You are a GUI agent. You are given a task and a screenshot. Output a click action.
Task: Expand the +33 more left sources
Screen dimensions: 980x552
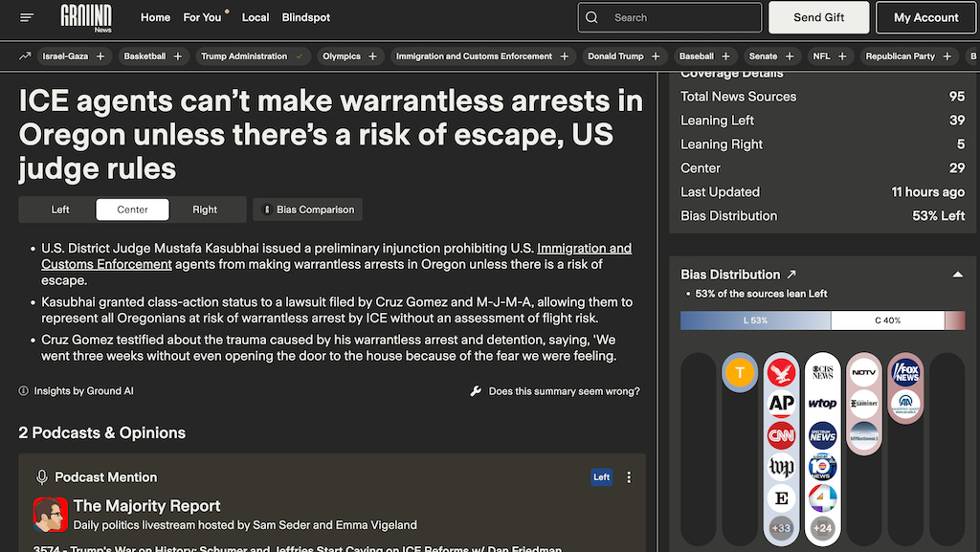tap(782, 528)
